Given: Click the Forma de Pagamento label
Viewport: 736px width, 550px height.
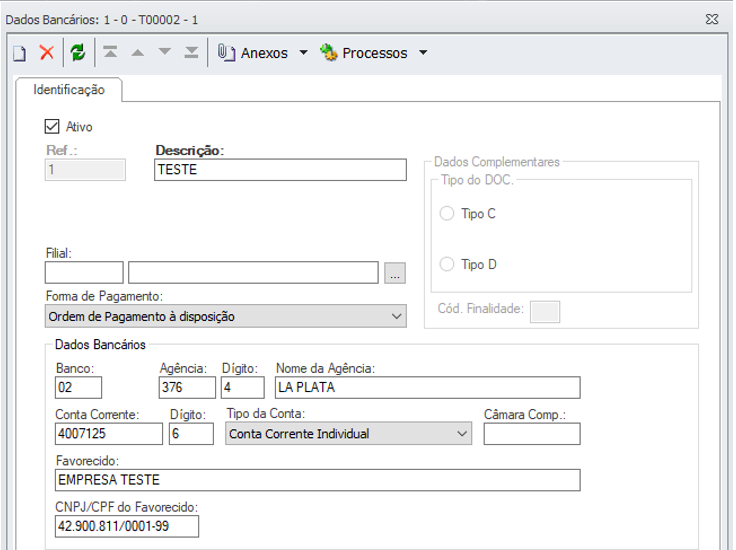Looking at the screenshot, I should tap(104, 296).
